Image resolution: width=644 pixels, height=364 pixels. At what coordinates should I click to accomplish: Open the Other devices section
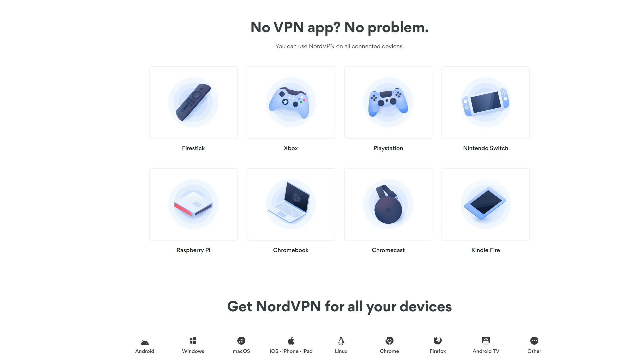pyautogui.click(x=534, y=344)
